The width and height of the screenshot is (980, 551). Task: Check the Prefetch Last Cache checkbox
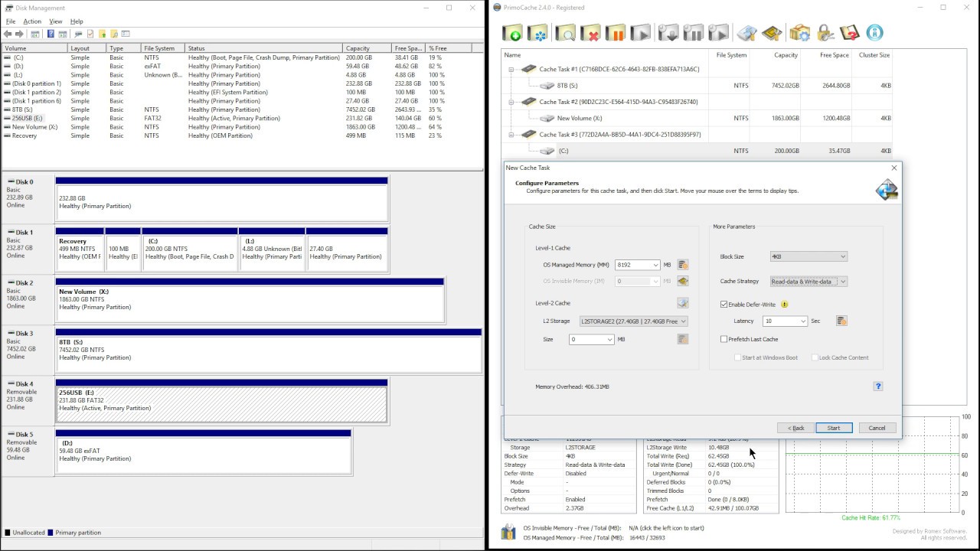[x=724, y=339]
